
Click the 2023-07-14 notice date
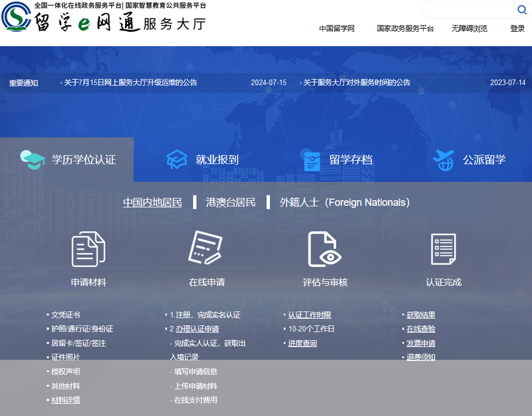(x=508, y=82)
